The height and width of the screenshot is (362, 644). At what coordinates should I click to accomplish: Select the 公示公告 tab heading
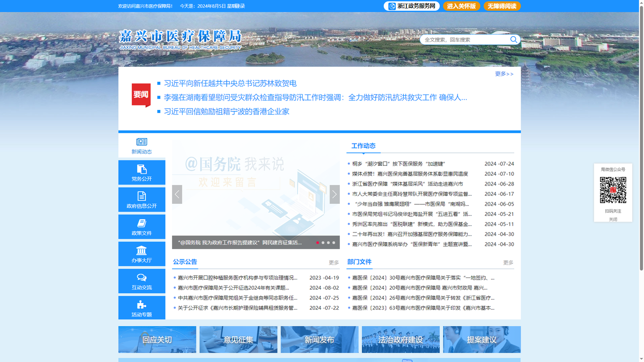pyautogui.click(x=185, y=262)
